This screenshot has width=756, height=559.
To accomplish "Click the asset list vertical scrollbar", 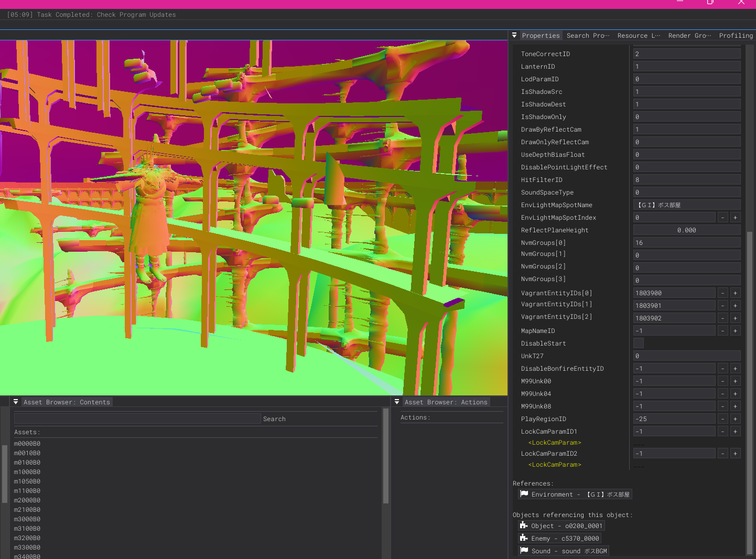I will [x=386, y=456].
